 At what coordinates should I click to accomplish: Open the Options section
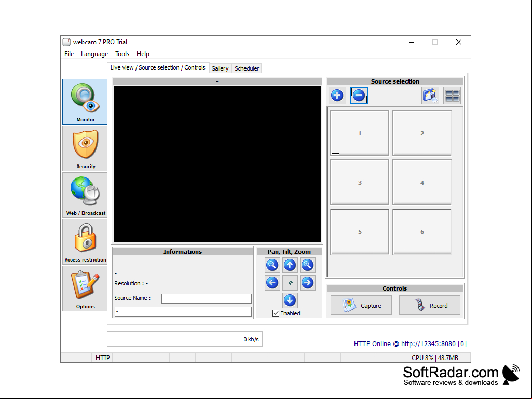(x=85, y=288)
